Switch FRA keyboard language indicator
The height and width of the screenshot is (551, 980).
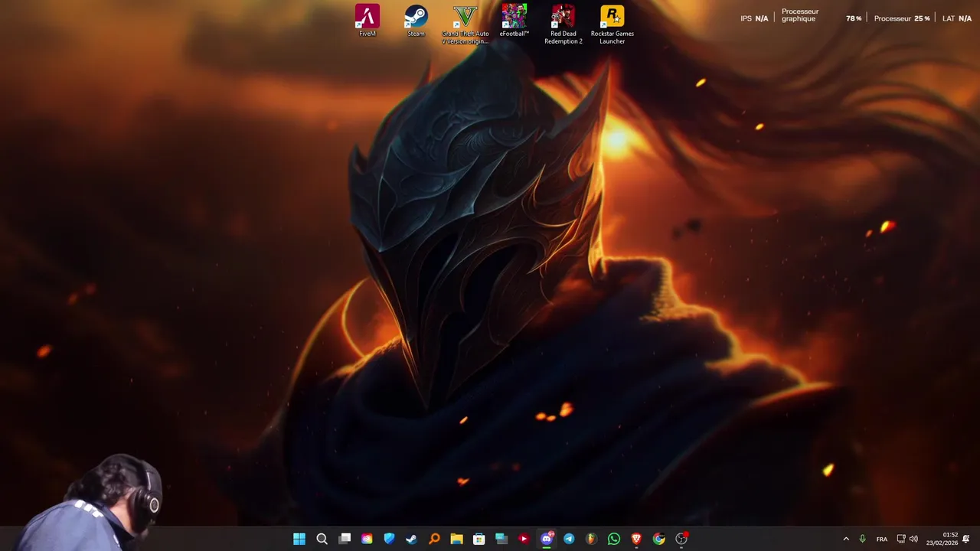click(x=882, y=539)
